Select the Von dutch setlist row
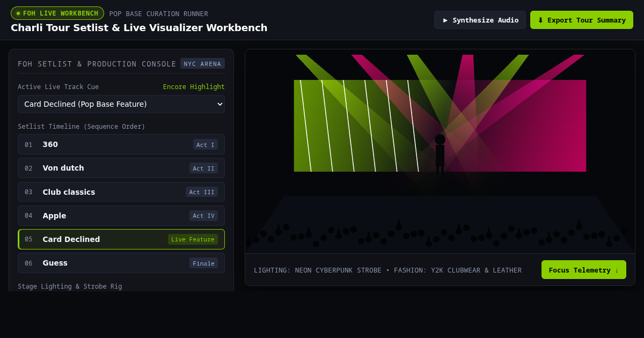 click(121, 168)
